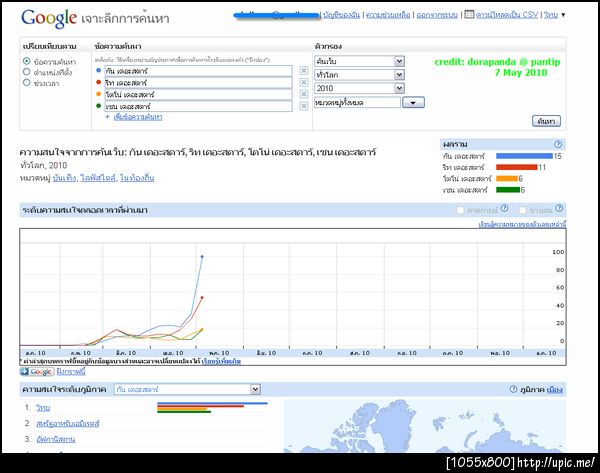Viewport: 600px width, 473px height.
Task: Open the ในท้องถิ่น (local) category link
Action: (137, 178)
